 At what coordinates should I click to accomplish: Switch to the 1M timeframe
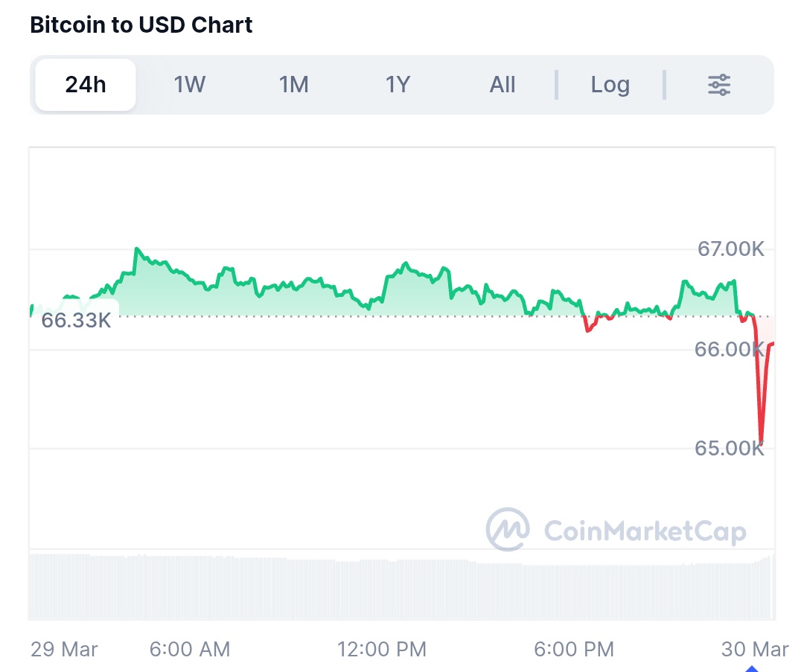point(293,85)
